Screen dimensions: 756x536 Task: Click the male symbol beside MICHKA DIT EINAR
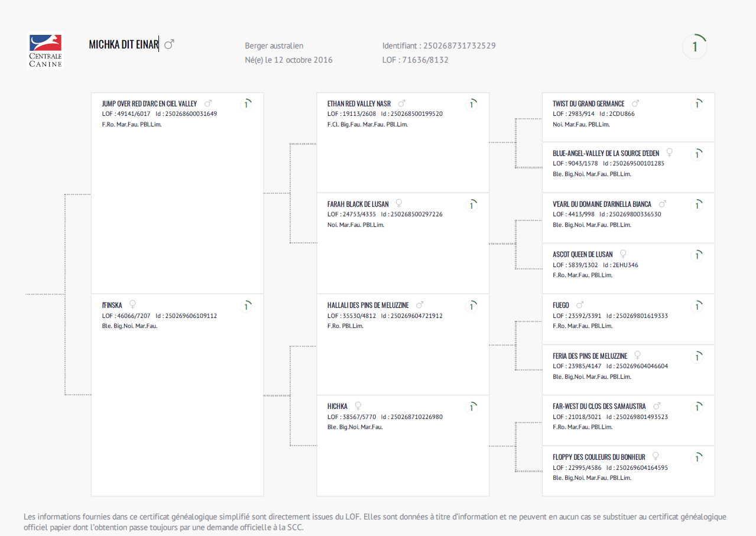pyautogui.click(x=169, y=44)
